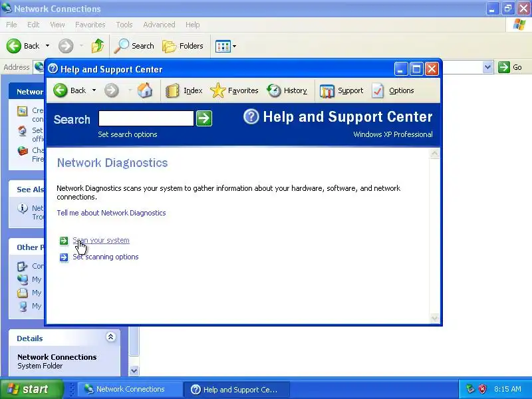
Task: Click the Home icon in Help Center toolbar
Action: pos(145,90)
